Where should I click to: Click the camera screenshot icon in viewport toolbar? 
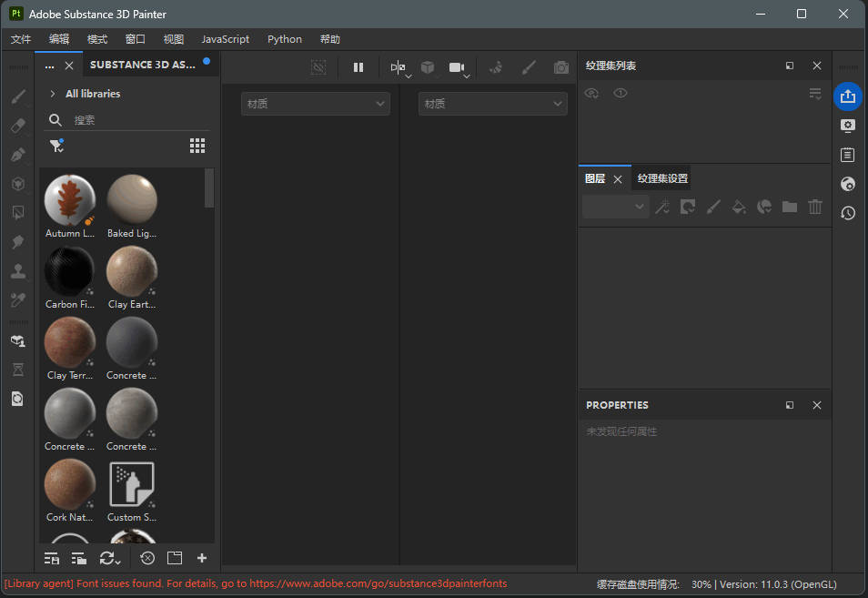click(x=561, y=67)
